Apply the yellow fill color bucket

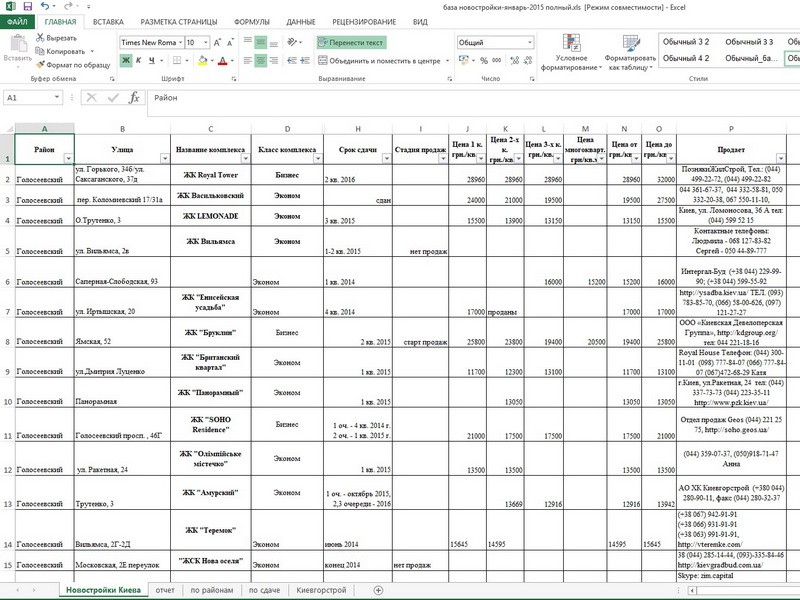(x=203, y=60)
